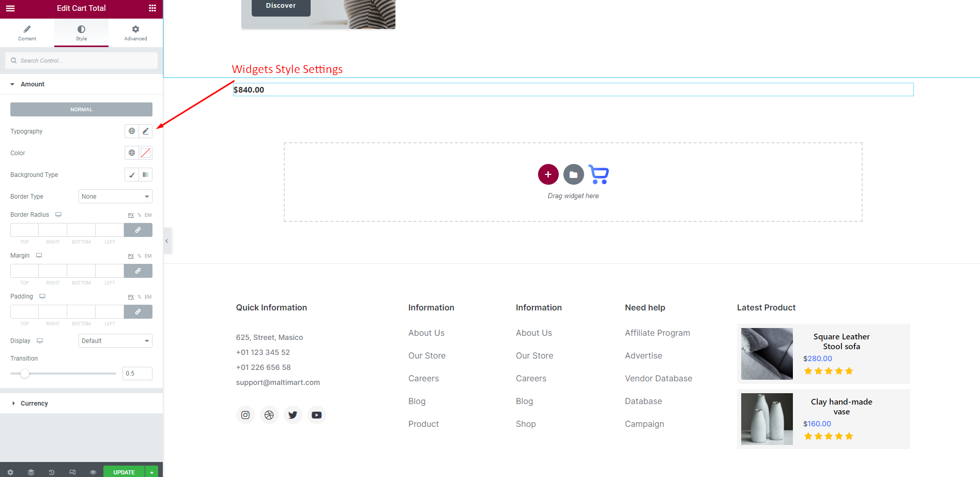Open the Affiliate Program footer link

pos(657,333)
